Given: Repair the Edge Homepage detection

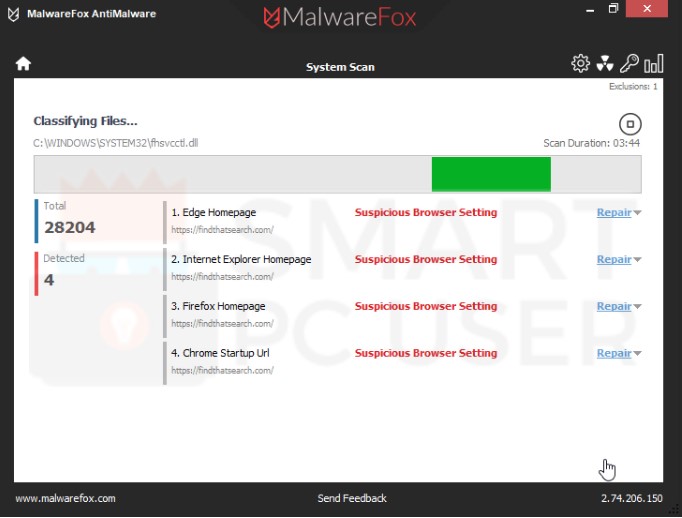Looking at the screenshot, I should pyautogui.click(x=614, y=212).
